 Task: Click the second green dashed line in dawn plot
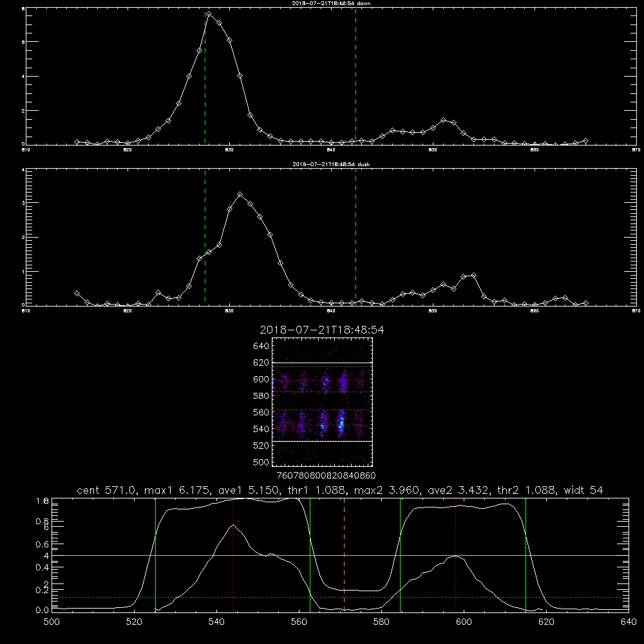[355, 77]
